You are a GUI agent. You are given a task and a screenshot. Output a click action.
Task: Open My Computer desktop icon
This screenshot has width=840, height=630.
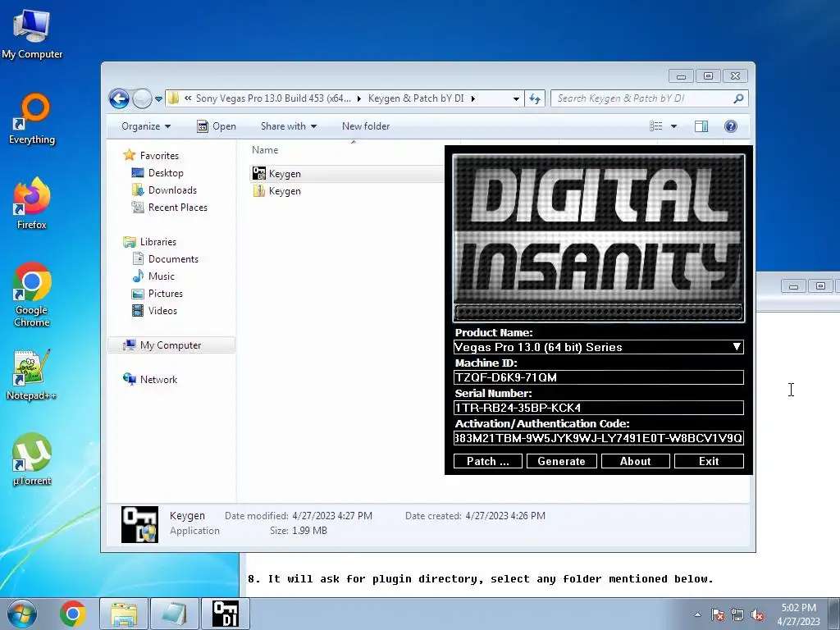click(x=32, y=33)
